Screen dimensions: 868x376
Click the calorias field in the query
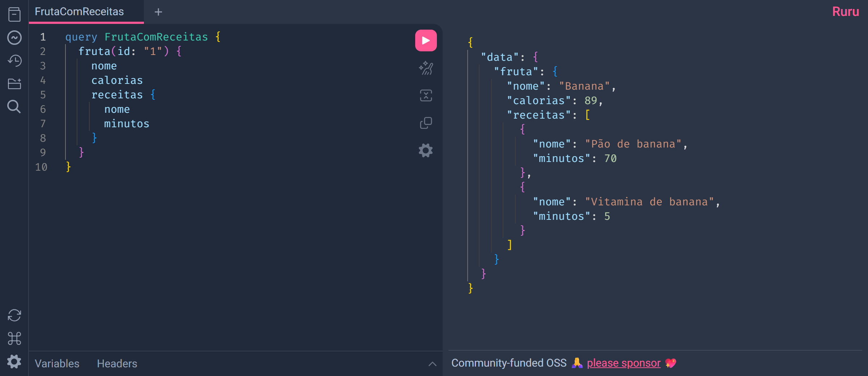click(117, 80)
